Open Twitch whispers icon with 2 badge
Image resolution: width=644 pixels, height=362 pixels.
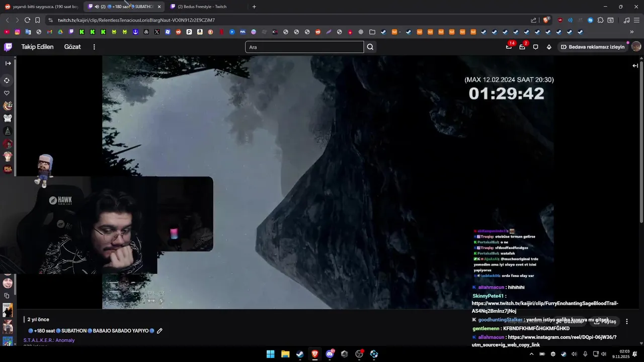click(522, 47)
